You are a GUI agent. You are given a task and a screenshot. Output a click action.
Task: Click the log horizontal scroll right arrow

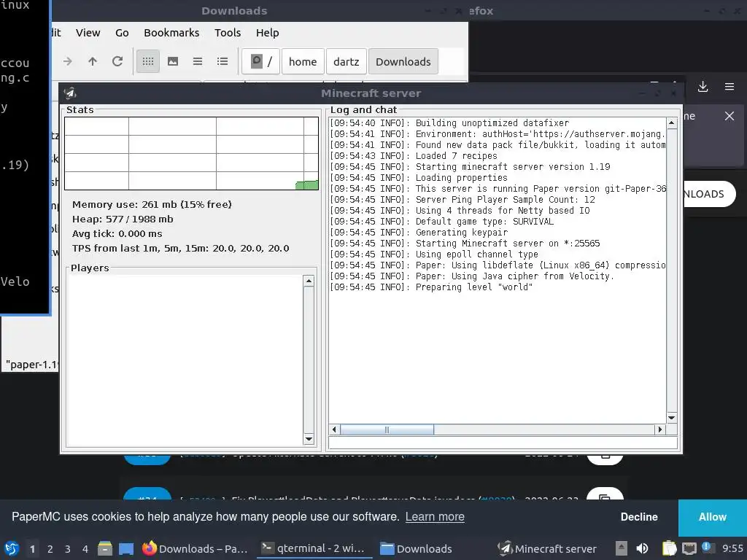pos(659,429)
